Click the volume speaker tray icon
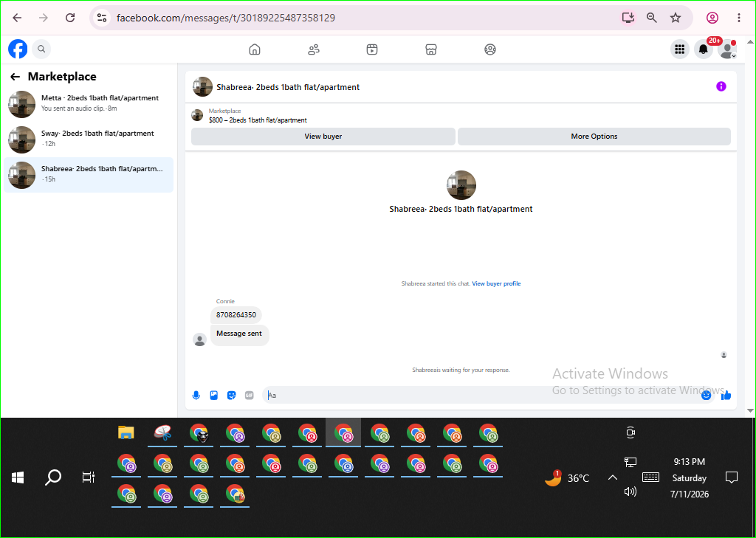Screen dimensions: 756x538 coord(630,492)
